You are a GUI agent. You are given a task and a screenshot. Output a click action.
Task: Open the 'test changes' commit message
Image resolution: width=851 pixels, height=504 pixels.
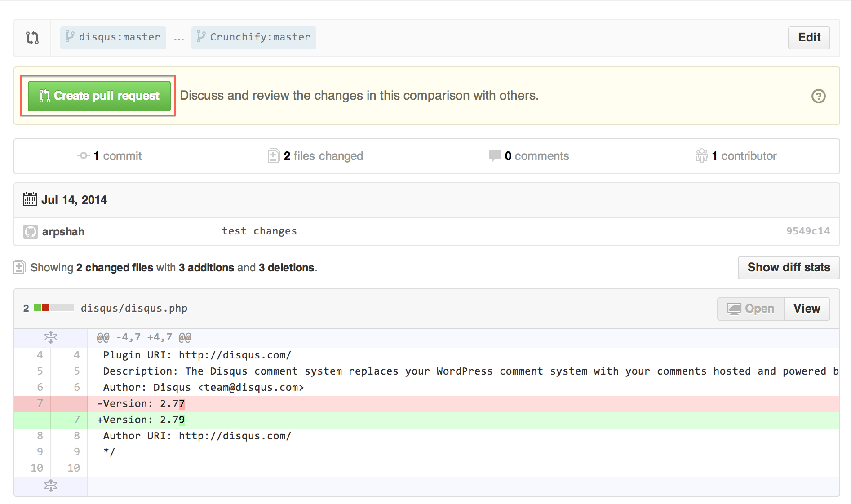point(259,231)
